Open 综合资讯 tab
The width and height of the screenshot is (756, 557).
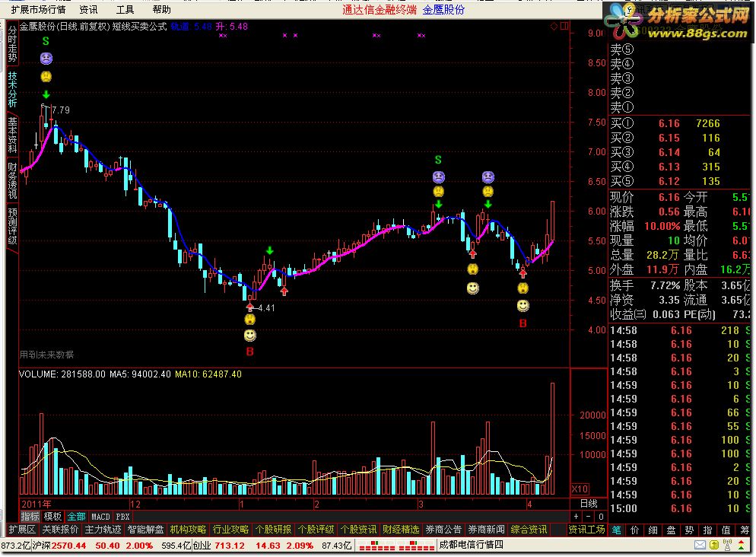click(x=529, y=530)
